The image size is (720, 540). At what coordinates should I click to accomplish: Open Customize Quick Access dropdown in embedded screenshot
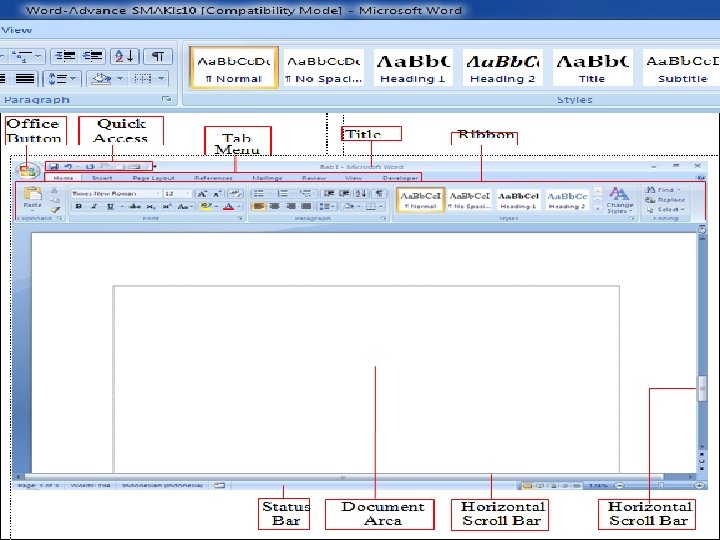tap(155, 166)
